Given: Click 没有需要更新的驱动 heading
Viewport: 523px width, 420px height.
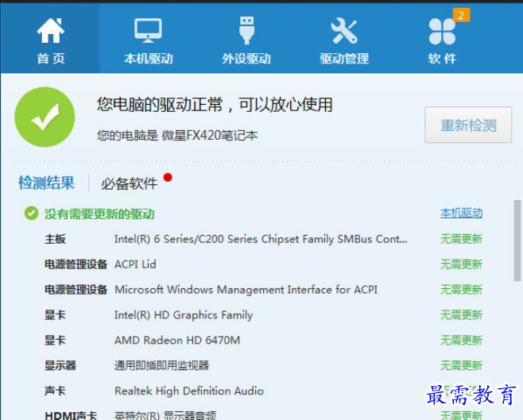Looking at the screenshot, I should tap(99, 214).
